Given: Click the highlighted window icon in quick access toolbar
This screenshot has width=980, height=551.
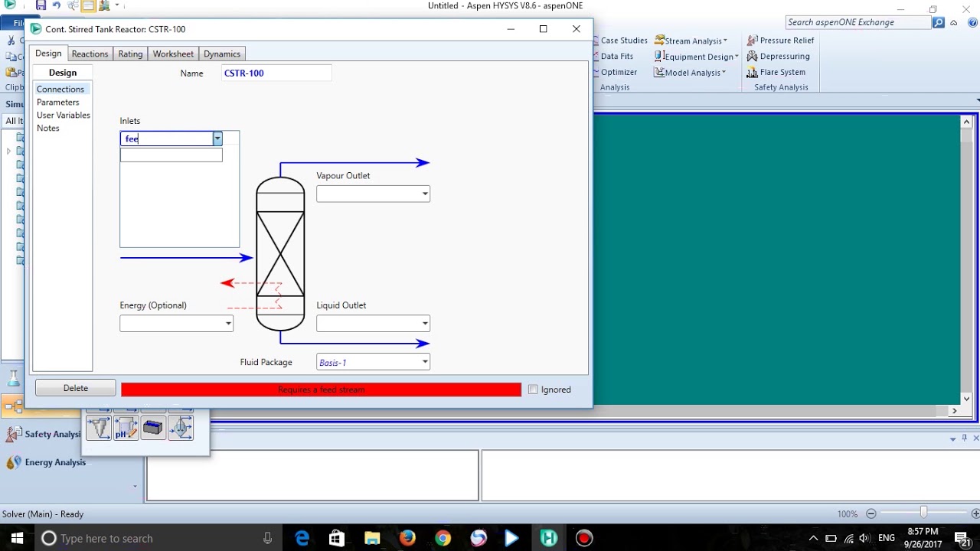Looking at the screenshot, I should (88, 5).
